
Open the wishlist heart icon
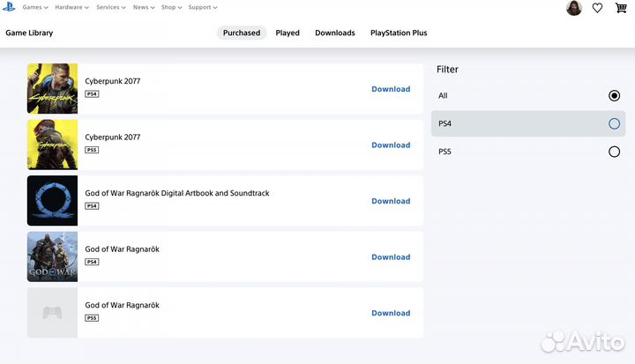click(x=597, y=8)
